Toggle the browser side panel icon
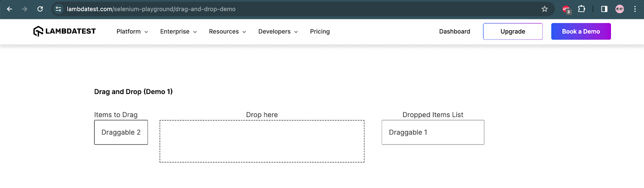 coord(604,9)
